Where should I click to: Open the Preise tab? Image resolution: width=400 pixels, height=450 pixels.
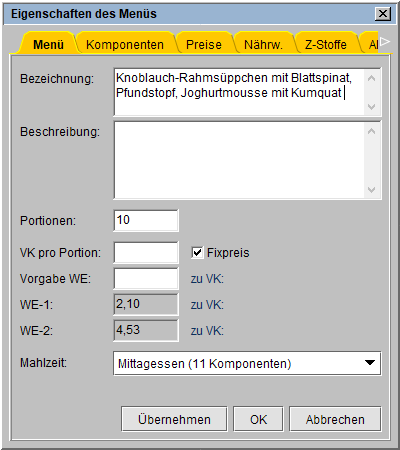click(x=204, y=44)
